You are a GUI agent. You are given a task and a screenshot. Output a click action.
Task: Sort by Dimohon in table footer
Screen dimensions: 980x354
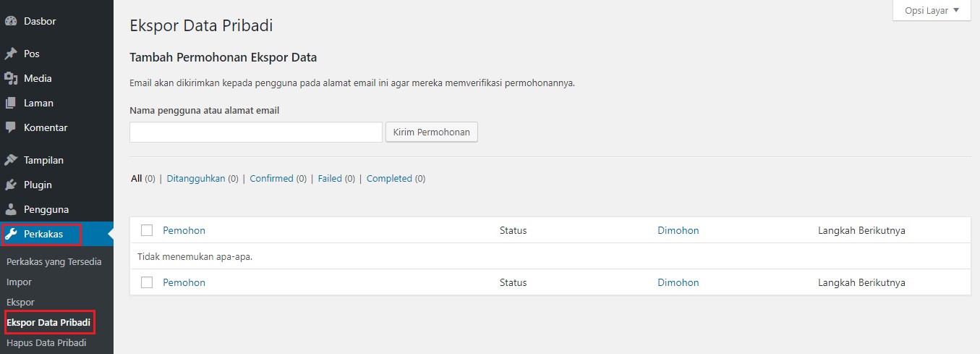click(678, 282)
